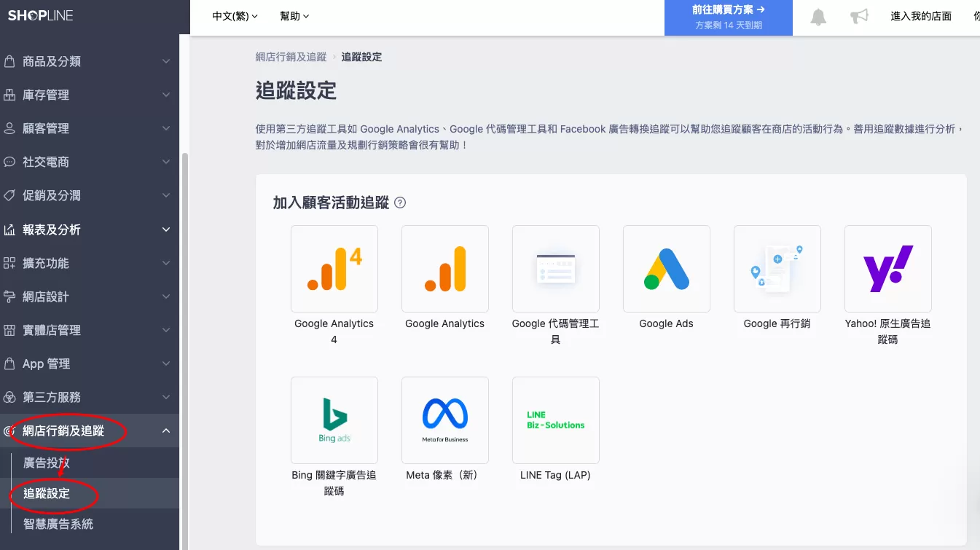Screen dimensions: 980x550
Task: Open the announcements megaphone icon
Action: coord(860,16)
